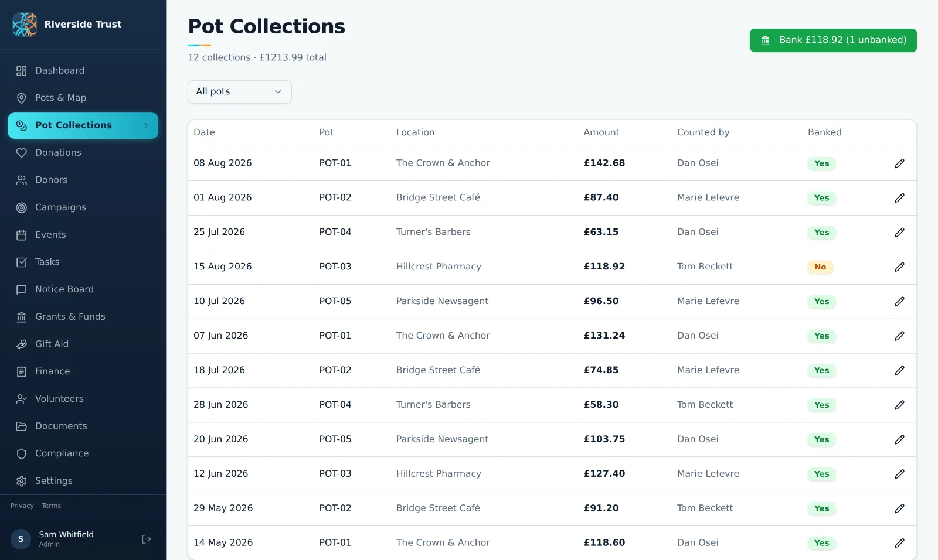938x560 pixels.
Task: Click Yes banked badge on 29 May row
Action: point(821,508)
